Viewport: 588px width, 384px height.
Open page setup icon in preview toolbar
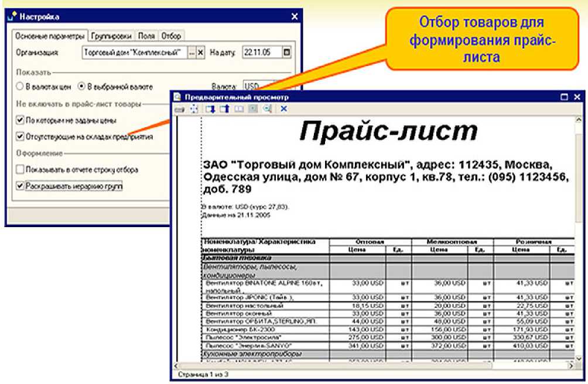[194, 109]
